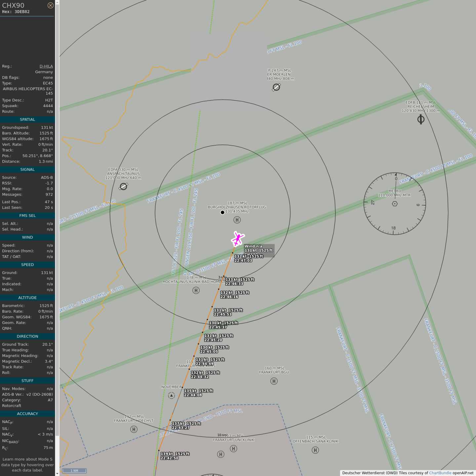This screenshot has width=476, height=476.
Task: Click the ACCURACY section header
Action: point(27,414)
